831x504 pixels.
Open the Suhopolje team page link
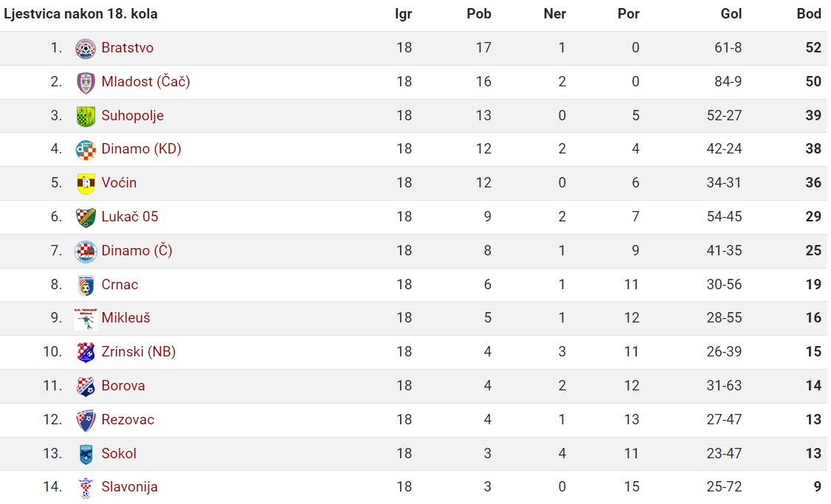point(133,116)
